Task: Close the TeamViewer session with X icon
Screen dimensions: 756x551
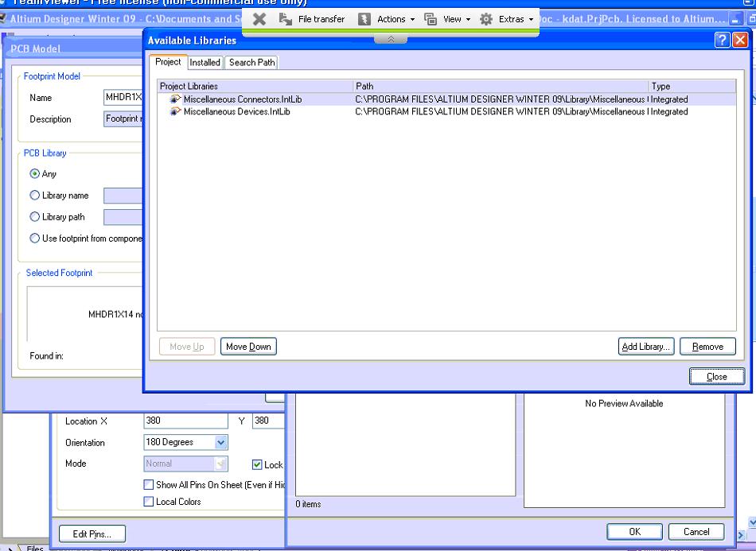Action: click(x=259, y=19)
